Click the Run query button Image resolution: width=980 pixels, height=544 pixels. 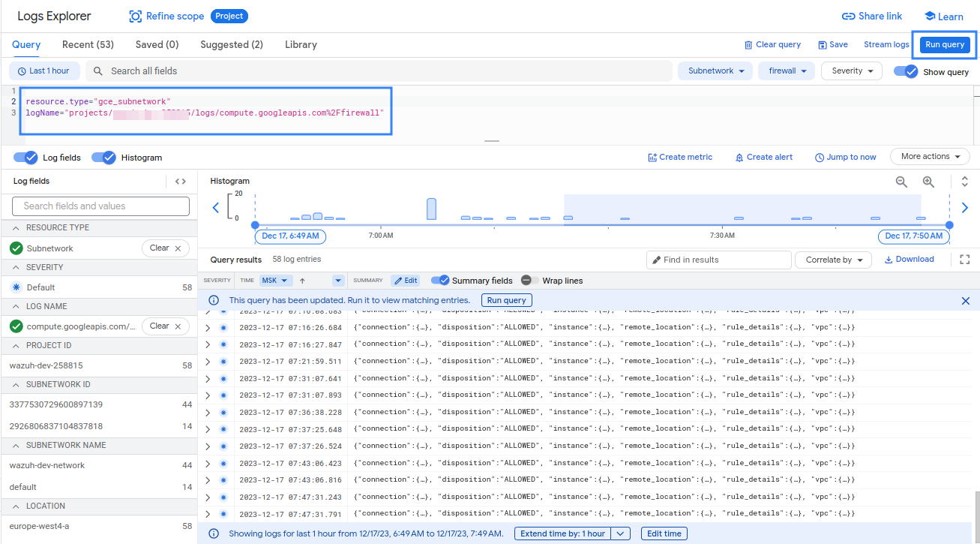[943, 44]
